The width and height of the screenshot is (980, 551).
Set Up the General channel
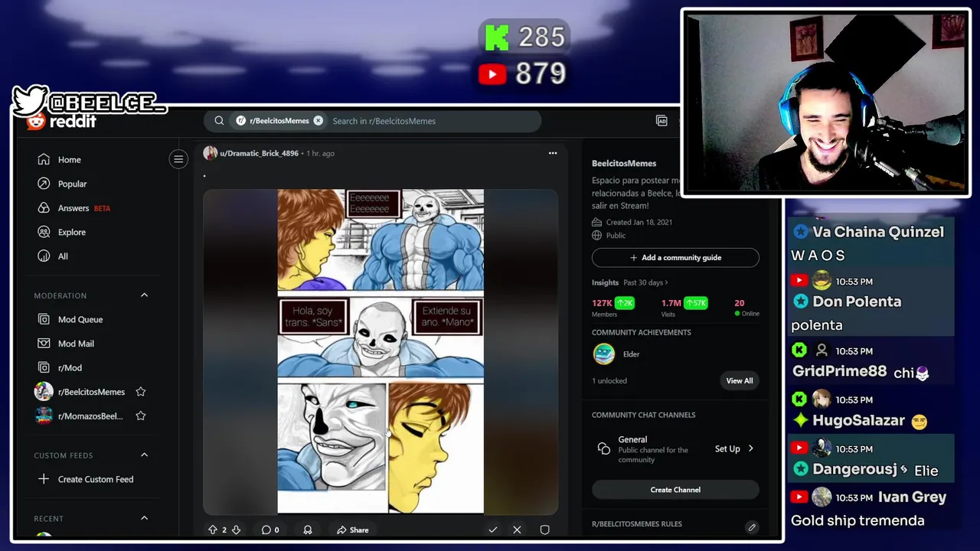[734, 449]
